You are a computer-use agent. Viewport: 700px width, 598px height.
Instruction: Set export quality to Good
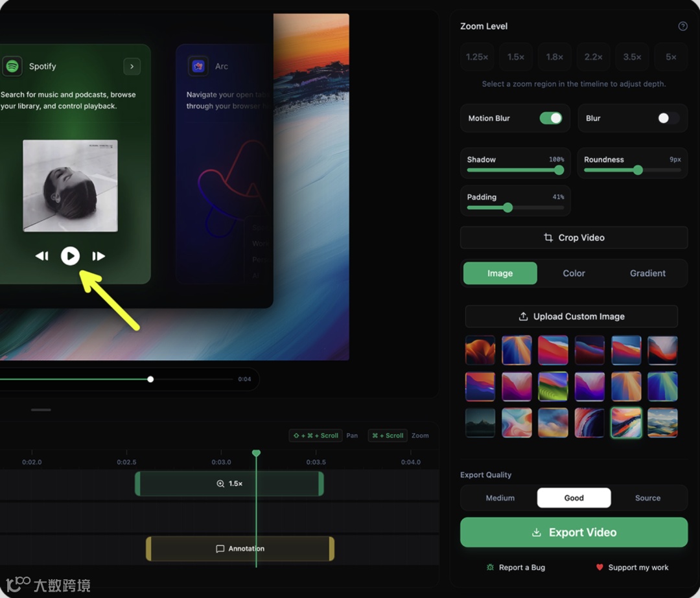pos(574,498)
